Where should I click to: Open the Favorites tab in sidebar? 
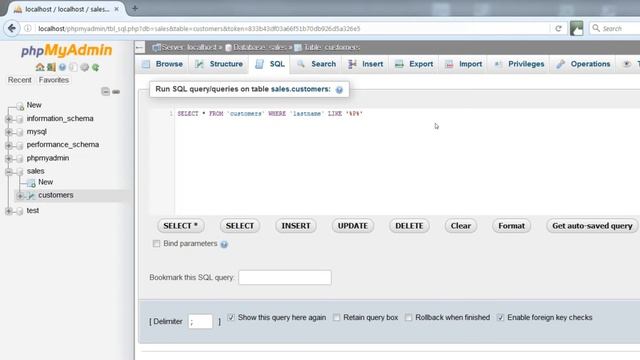tap(53, 80)
